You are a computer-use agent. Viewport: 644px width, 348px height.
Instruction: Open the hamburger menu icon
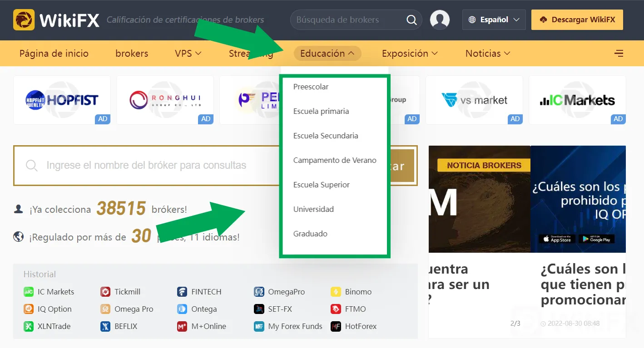pyautogui.click(x=619, y=54)
